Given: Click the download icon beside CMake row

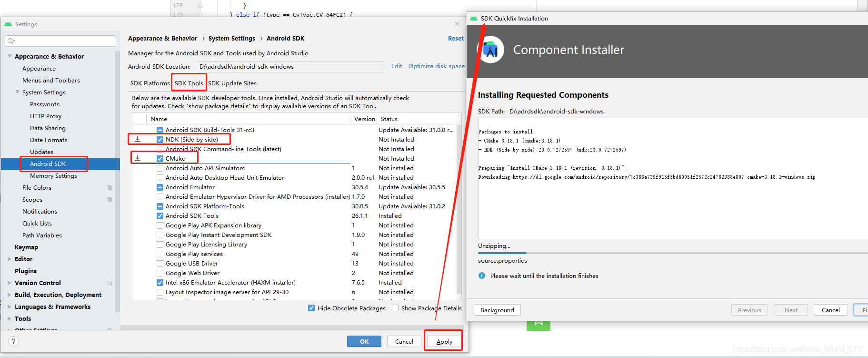Looking at the screenshot, I should [138, 159].
